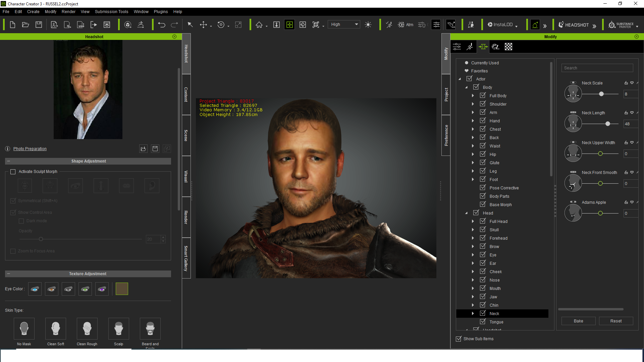The width and height of the screenshot is (644, 362).
Task: Activate the Move gizmo tool
Action: pos(203,24)
